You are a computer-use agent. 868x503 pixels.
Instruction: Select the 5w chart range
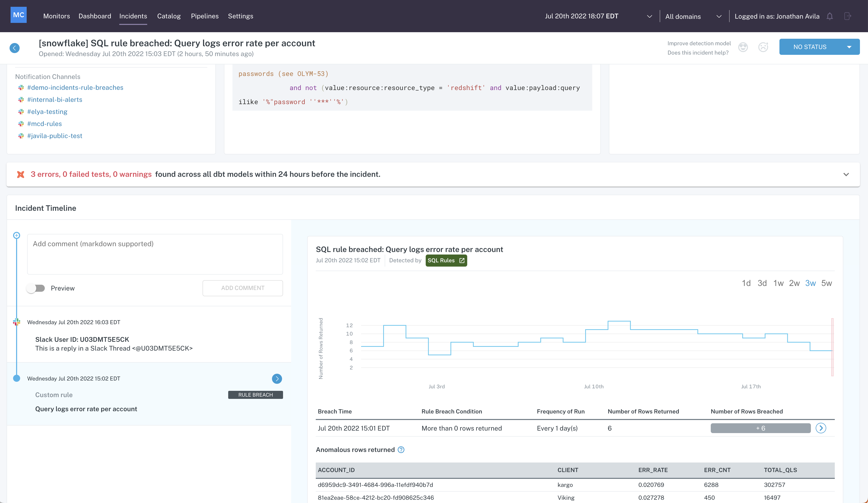pos(827,283)
